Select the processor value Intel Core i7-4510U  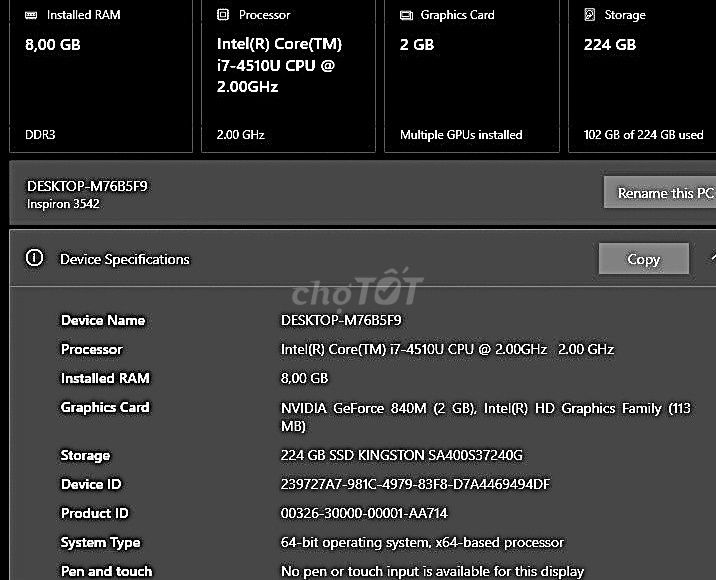447,349
